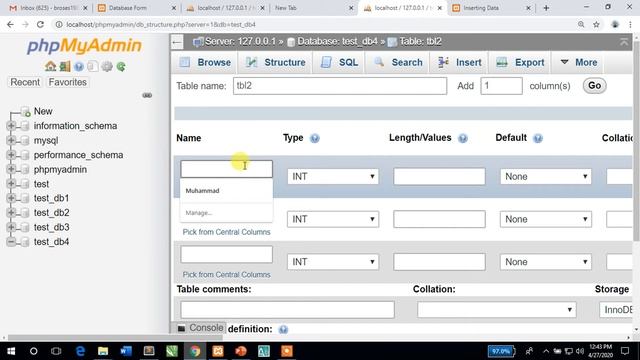Expand performance_schema database tree
The width and height of the screenshot is (640, 360).
click(11, 155)
